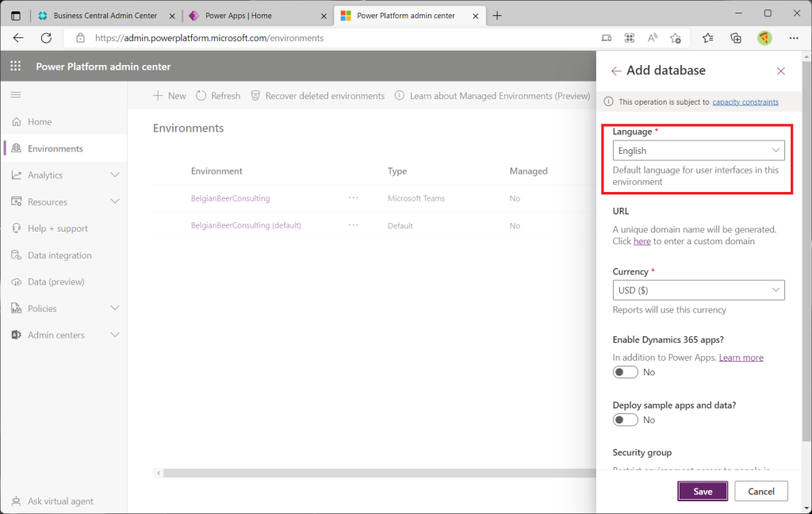
Task: Open browser settings ellipsis menu
Action: 793,38
